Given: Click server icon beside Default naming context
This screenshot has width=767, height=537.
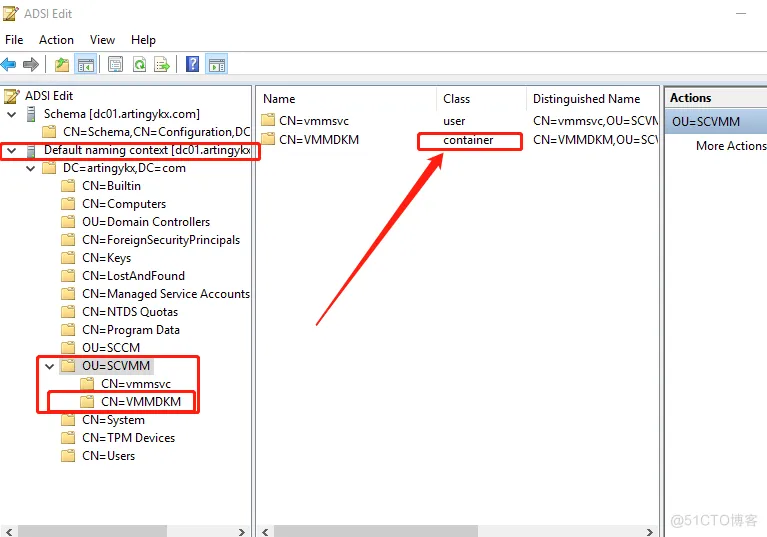Looking at the screenshot, I should tap(31, 151).
